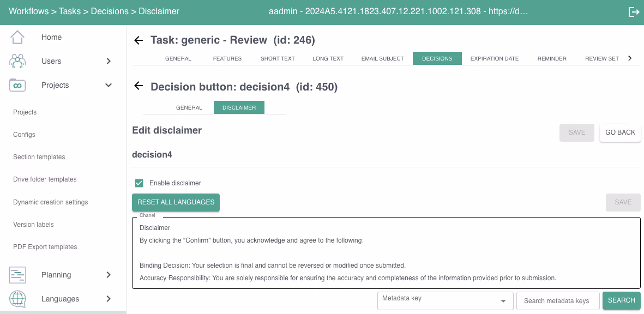Click the Go Back button
Viewport: 644px width, 314px height.
coord(620,132)
